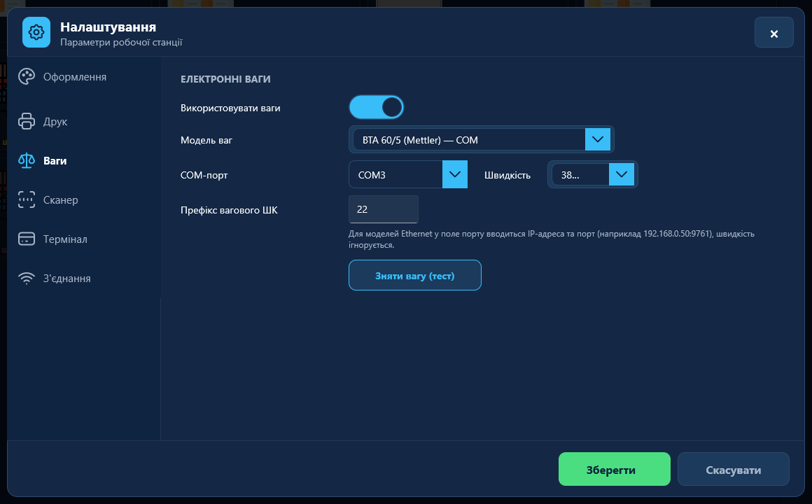Go to the Сканер settings tab

(61, 200)
